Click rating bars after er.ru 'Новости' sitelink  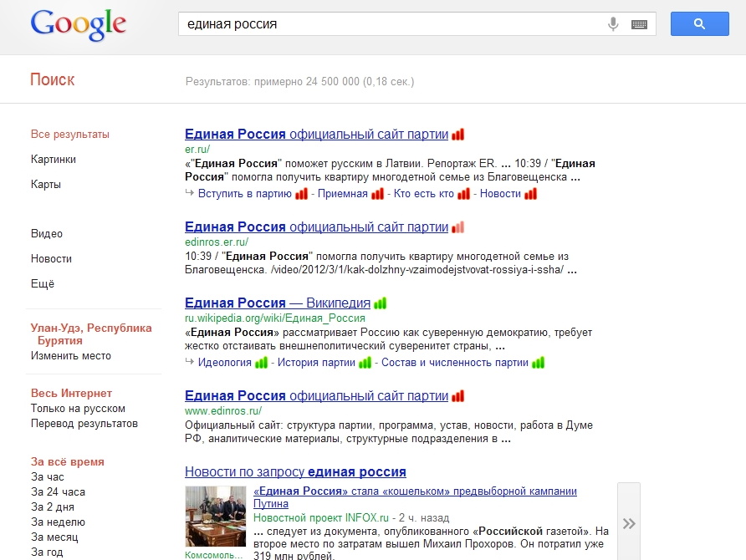coord(530,194)
